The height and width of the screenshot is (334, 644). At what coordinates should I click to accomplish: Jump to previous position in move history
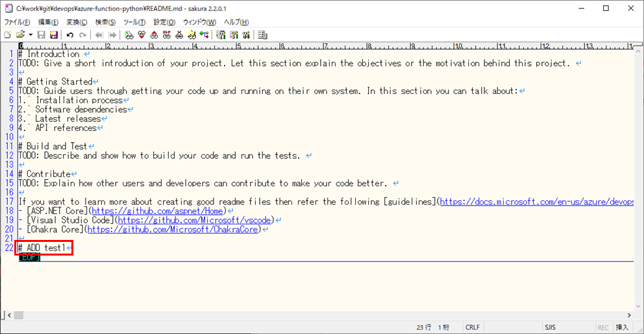pos(99,35)
